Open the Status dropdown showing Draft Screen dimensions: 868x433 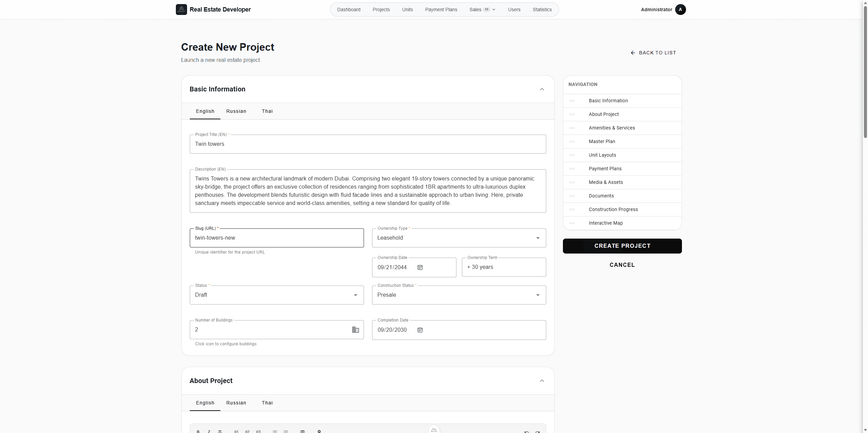[277, 295]
